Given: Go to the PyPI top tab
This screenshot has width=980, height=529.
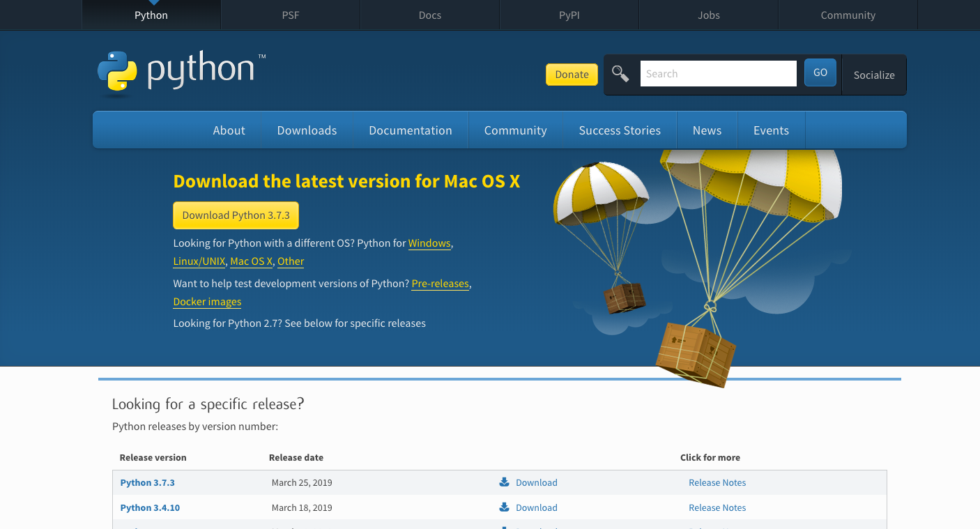Looking at the screenshot, I should [569, 15].
